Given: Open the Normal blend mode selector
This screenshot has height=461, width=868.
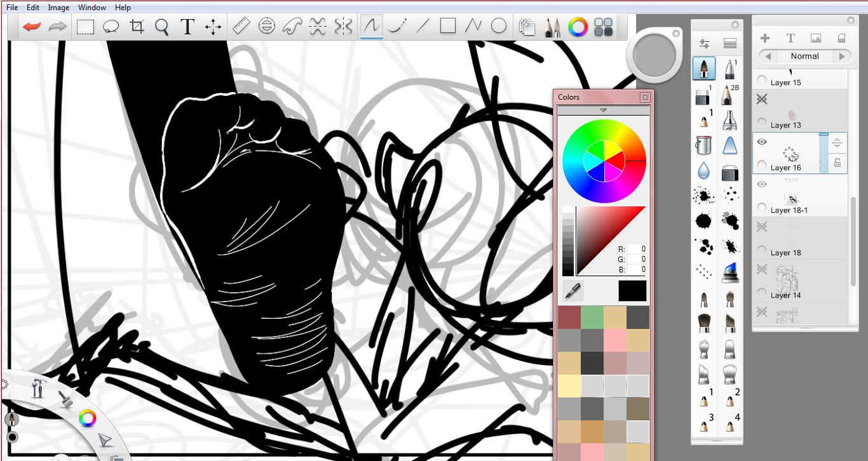Looking at the screenshot, I should (804, 56).
